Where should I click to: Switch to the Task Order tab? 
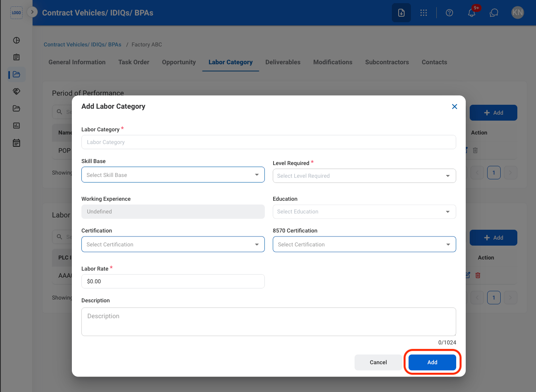pos(134,62)
